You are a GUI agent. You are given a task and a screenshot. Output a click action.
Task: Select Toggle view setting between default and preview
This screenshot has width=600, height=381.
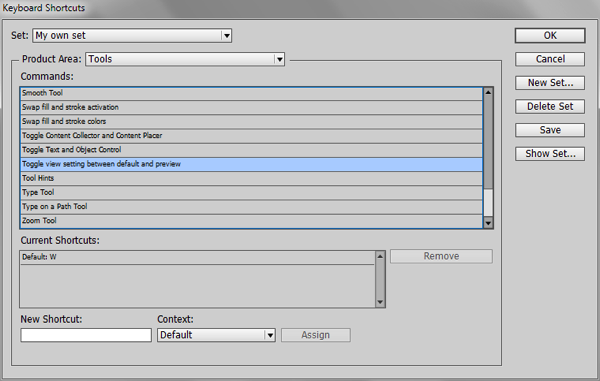251,164
